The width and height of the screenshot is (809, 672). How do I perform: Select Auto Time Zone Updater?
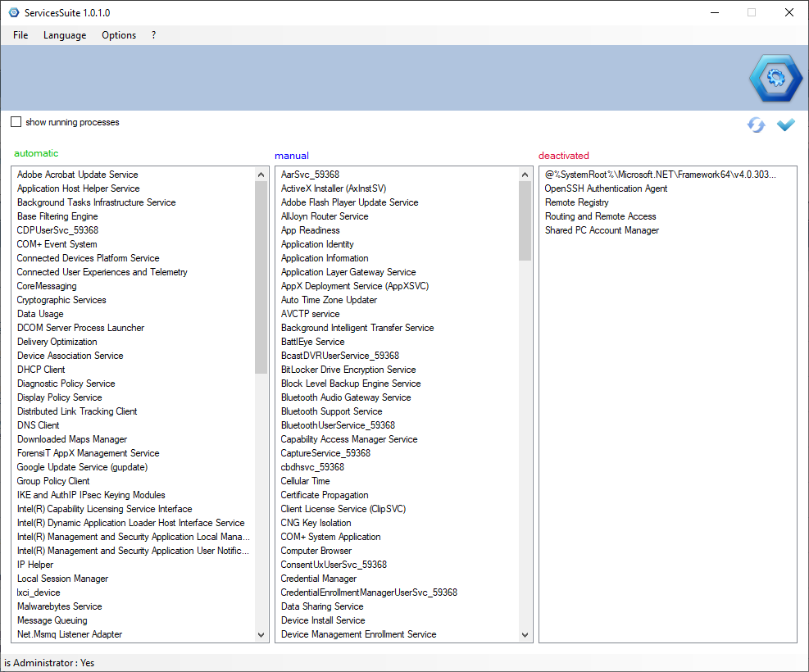pos(329,300)
